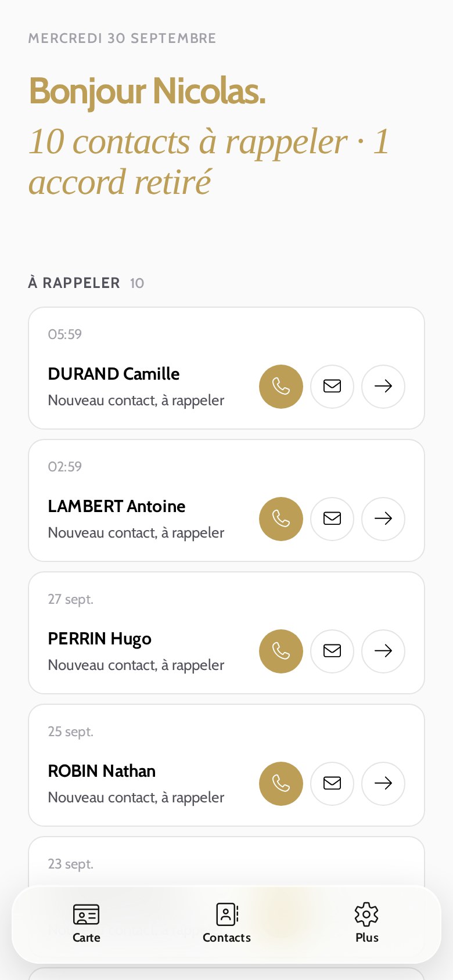Open PERRIN Hugo's details with the arrow

tap(383, 651)
